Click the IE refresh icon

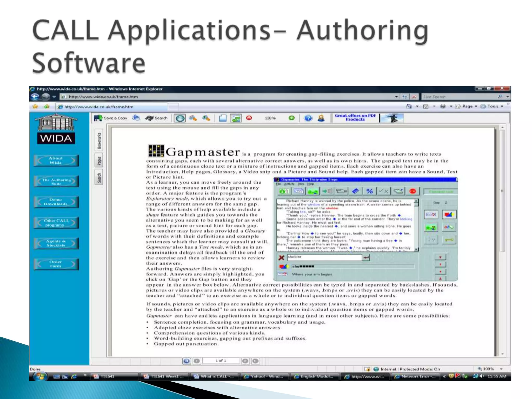pos(404,97)
